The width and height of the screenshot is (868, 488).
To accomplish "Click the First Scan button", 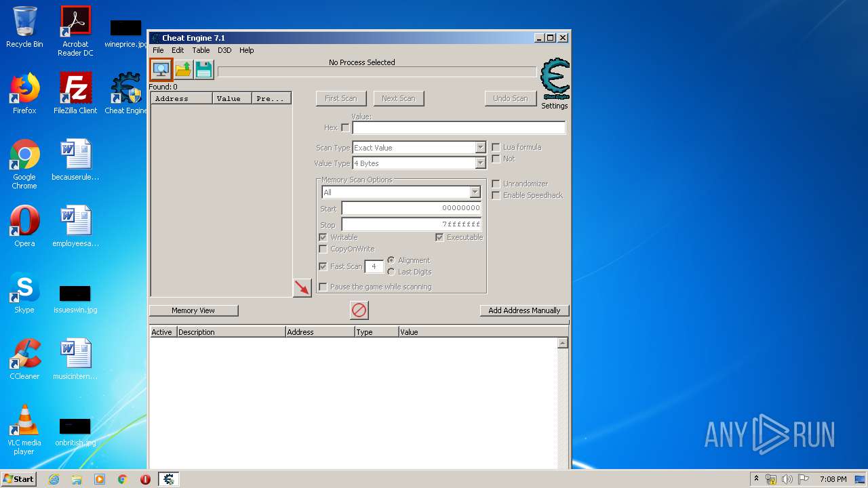I will coord(340,98).
